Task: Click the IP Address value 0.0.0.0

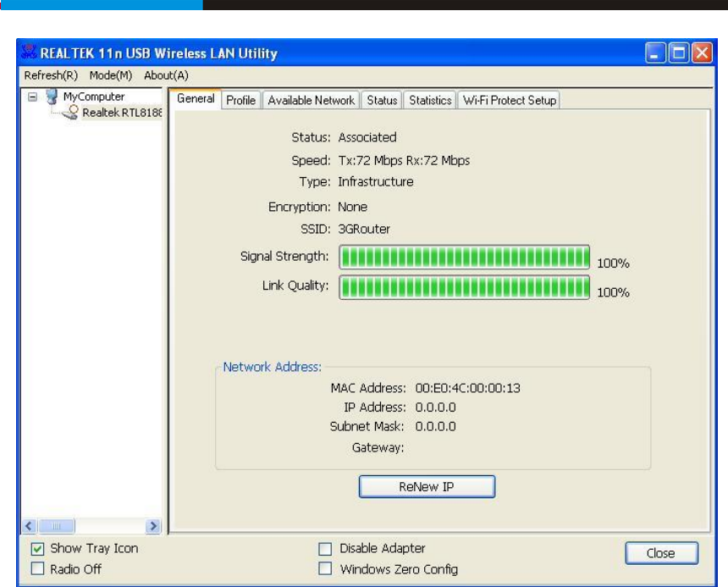Action: (x=435, y=407)
